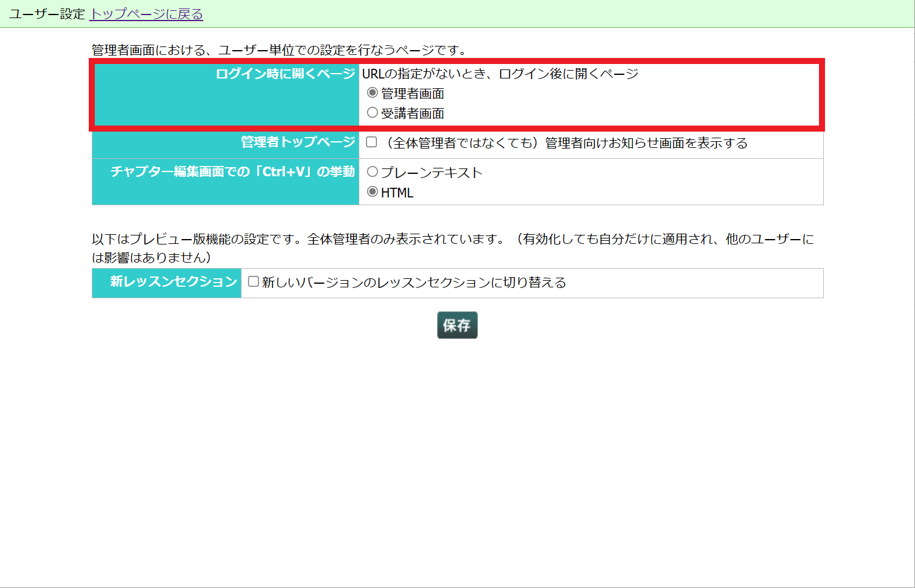Check 新しいバージョンのレッスンセクションに切り替える
Viewport: 915px width, 588px height.
254,281
